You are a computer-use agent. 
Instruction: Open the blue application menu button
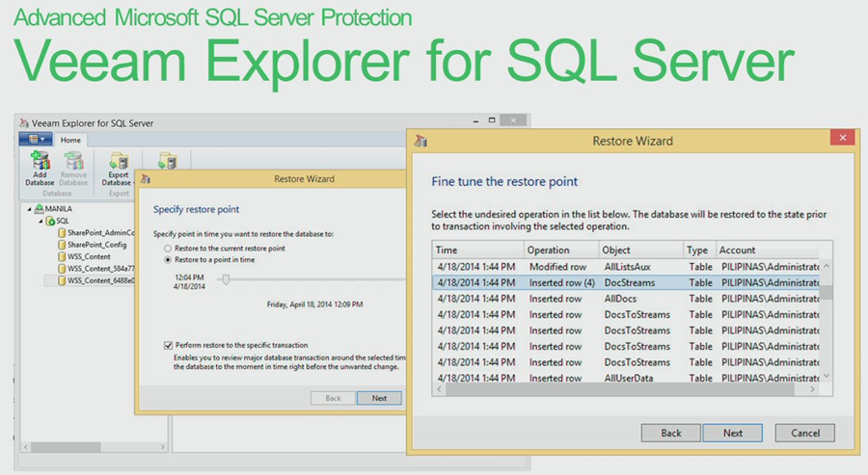(x=36, y=140)
